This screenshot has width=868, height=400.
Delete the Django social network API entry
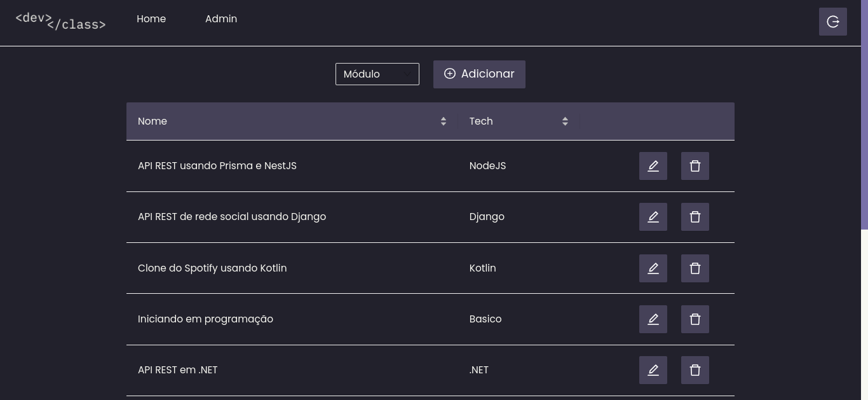tap(695, 217)
